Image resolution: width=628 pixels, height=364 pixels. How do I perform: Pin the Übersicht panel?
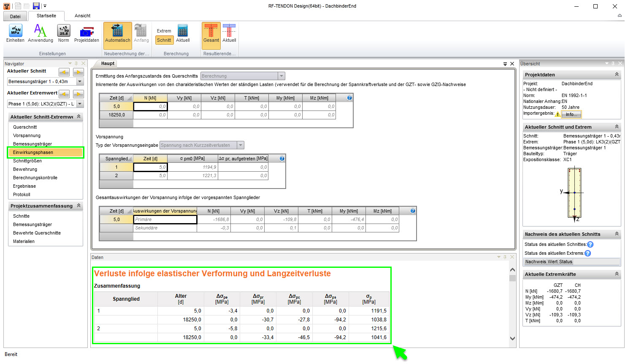[613, 64]
